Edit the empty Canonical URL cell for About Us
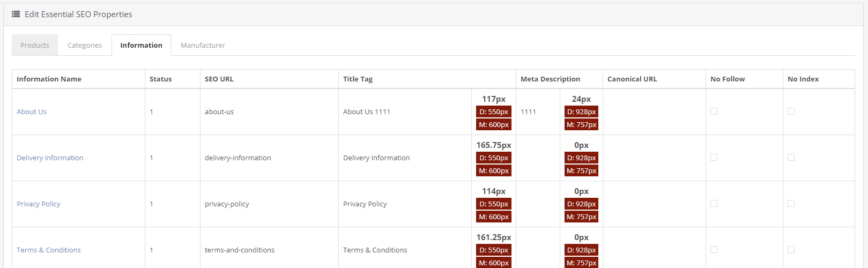This screenshot has height=268, width=868. click(654, 111)
